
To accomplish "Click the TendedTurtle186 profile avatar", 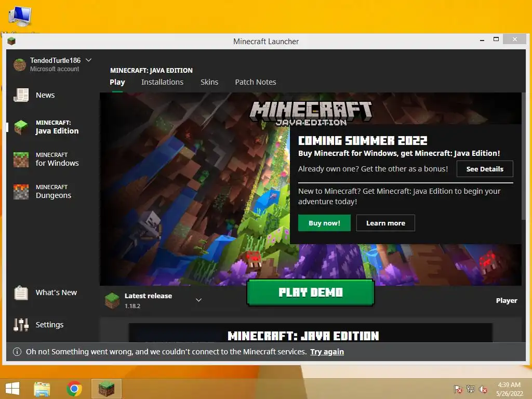I will pyautogui.click(x=20, y=64).
